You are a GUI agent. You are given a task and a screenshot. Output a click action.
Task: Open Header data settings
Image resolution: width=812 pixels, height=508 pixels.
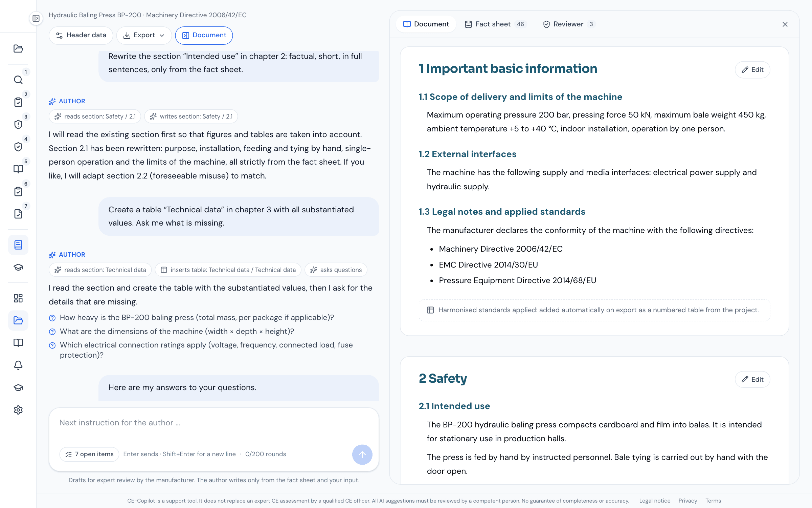click(81, 35)
